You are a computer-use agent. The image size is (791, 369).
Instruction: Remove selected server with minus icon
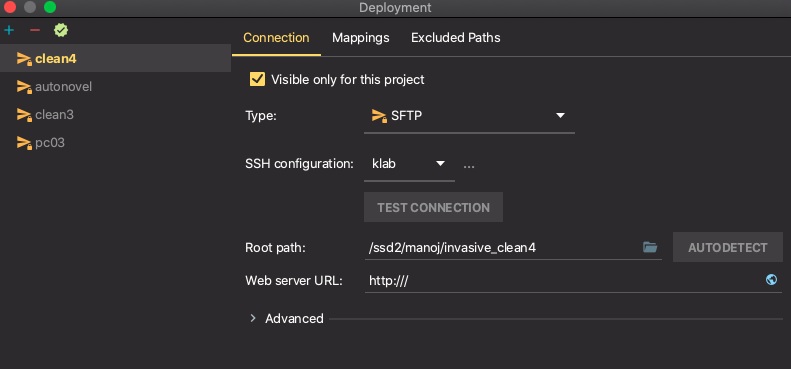click(35, 30)
